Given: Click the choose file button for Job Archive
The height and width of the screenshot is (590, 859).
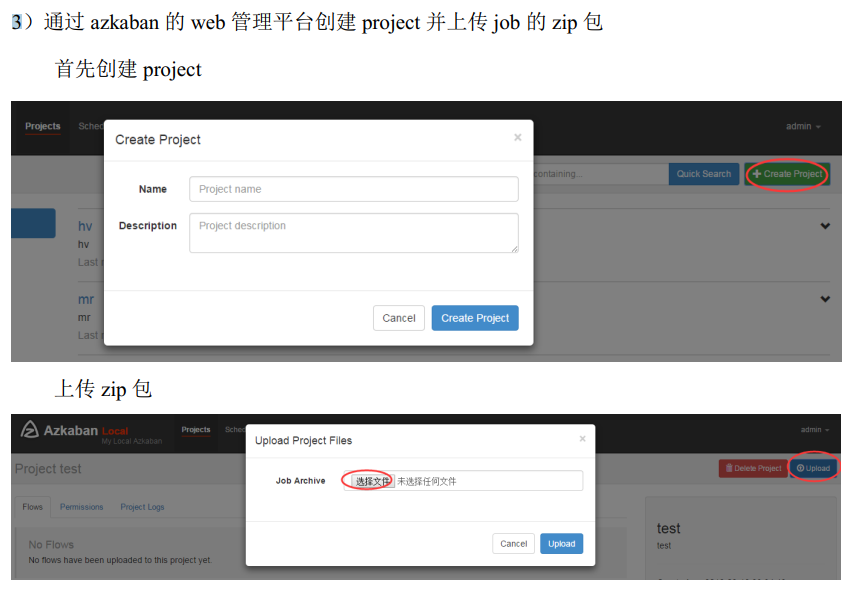Looking at the screenshot, I should pyautogui.click(x=373, y=481).
